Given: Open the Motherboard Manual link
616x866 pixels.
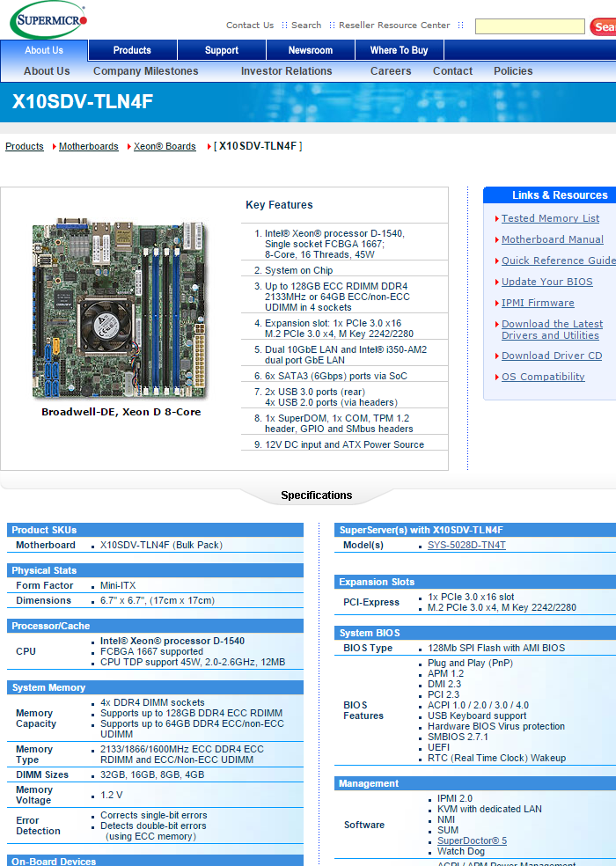Looking at the screenshot, I should tap(553, 239).
